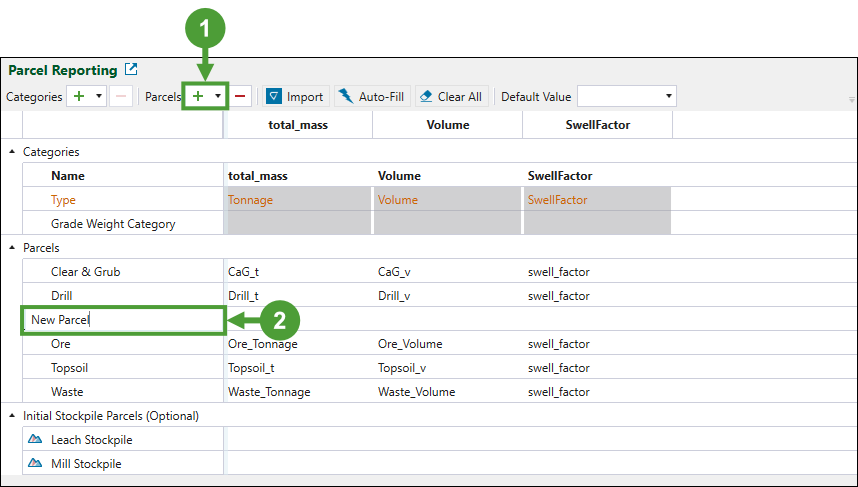Image resolution: width=858 pixels, height=487 pixels.
Task: Collapse the Categories section
Action: point(12,152)
